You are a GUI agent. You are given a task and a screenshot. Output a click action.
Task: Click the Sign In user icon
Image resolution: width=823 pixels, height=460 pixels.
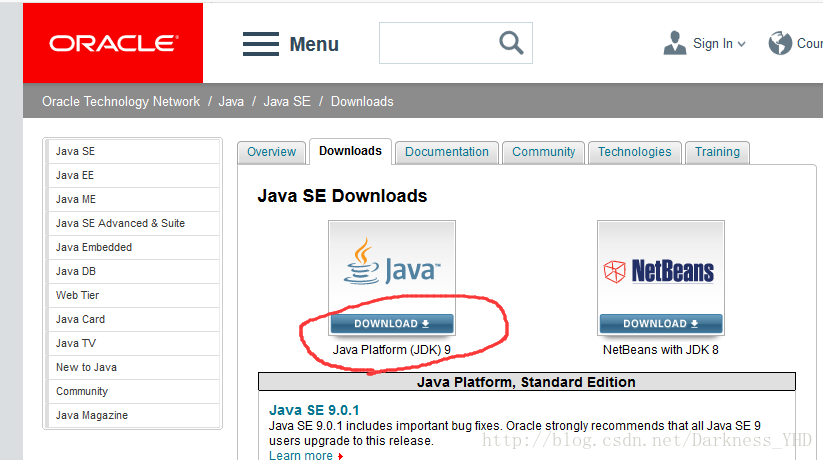tap(675, 43)
